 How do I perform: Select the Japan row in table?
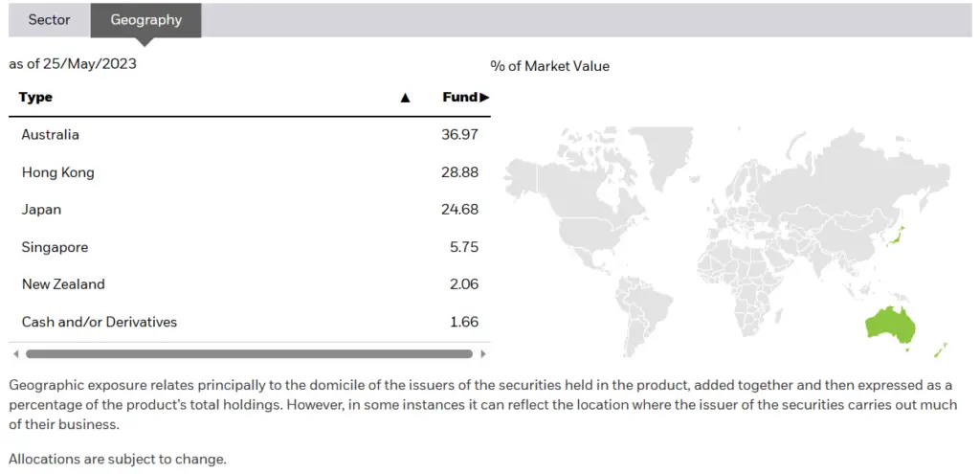[x=250, y=210]
